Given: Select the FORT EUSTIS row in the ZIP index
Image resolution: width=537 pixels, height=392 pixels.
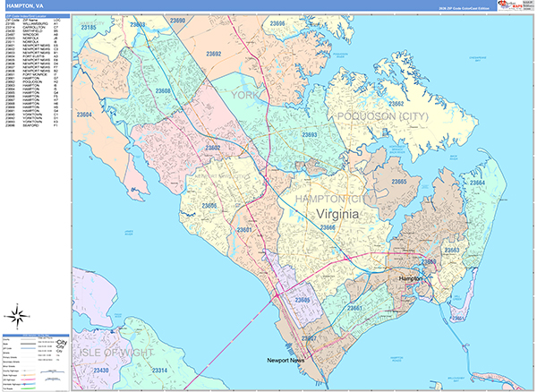Looking at the screenshot, I should [x=32, y=56].
